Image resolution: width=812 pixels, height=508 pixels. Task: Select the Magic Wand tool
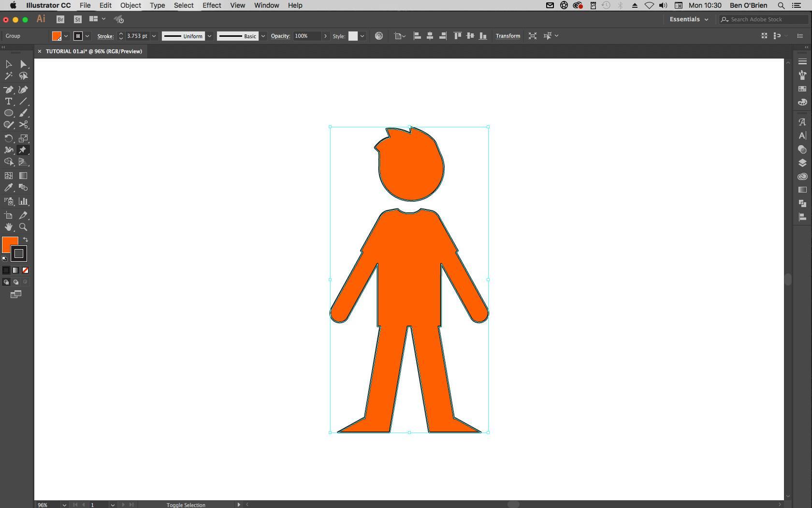(9, 76)
